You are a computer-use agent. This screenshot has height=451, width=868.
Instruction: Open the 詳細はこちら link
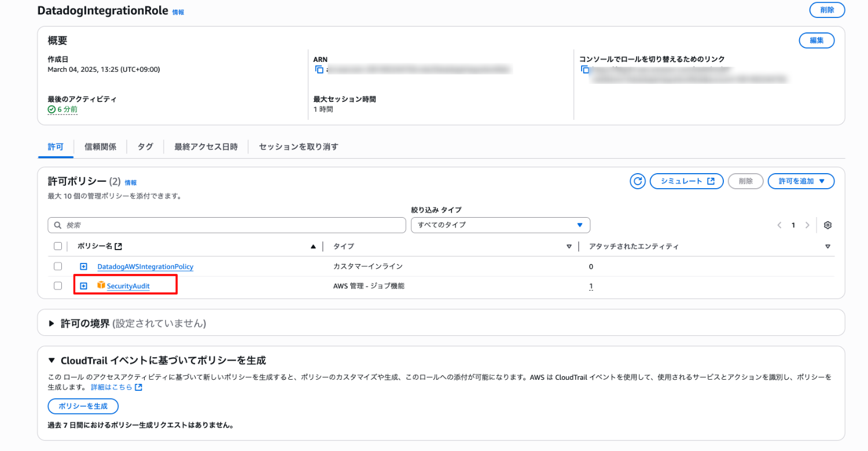pyautogui.click(x=116, y=387)
